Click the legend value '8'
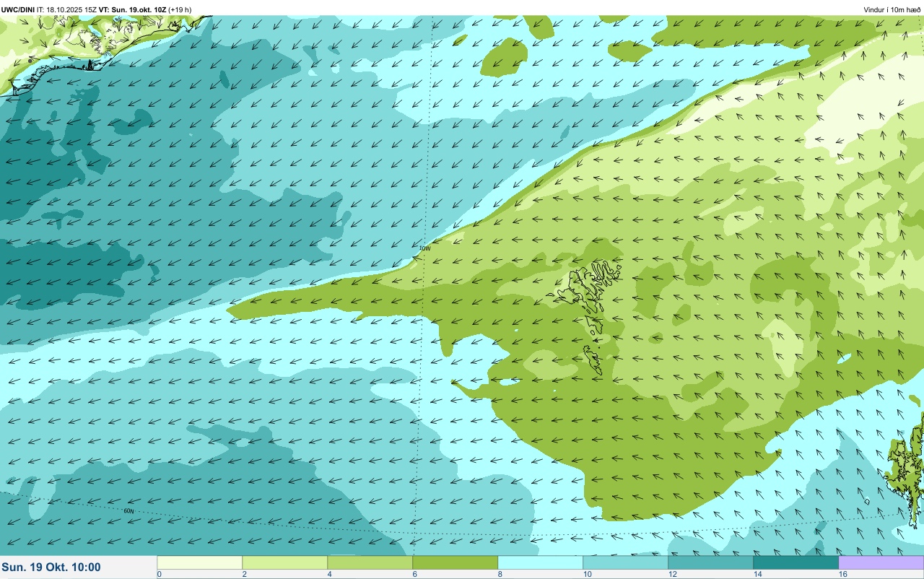924x579 pixels. [500, 574]
